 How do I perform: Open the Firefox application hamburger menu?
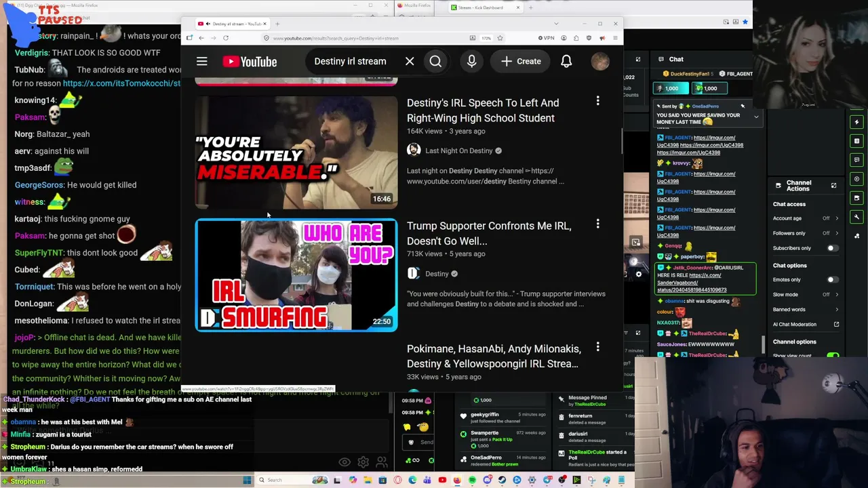coord(615,38)
